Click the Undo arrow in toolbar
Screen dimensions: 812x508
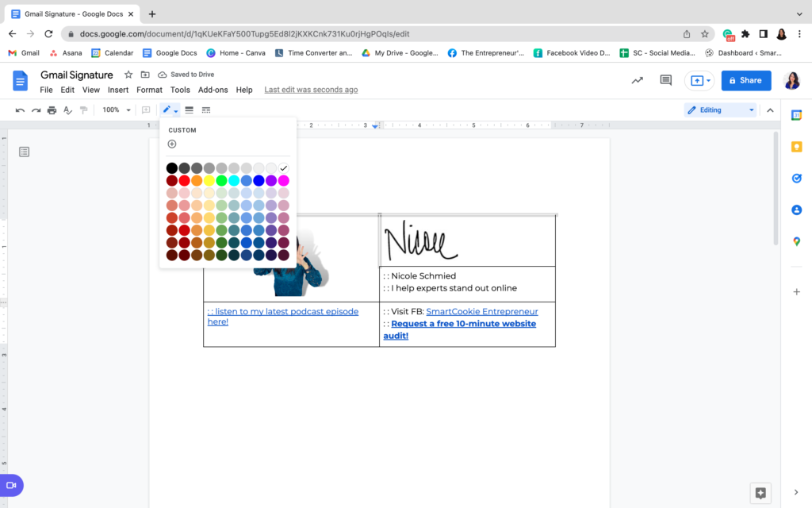[x=20, y=110]
